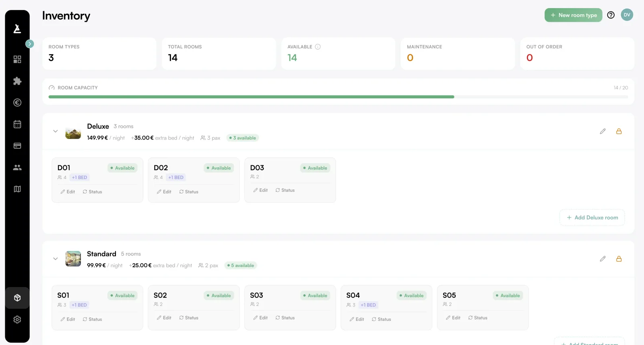The image size is (644, 345).
Task: Change status of room D01
Action: [x=92, y=192]
